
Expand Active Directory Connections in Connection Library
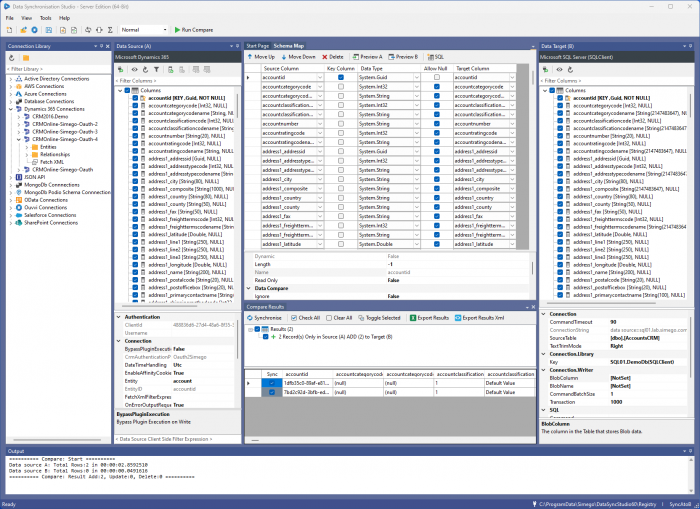pyautogui.click(x=11, y=79)
